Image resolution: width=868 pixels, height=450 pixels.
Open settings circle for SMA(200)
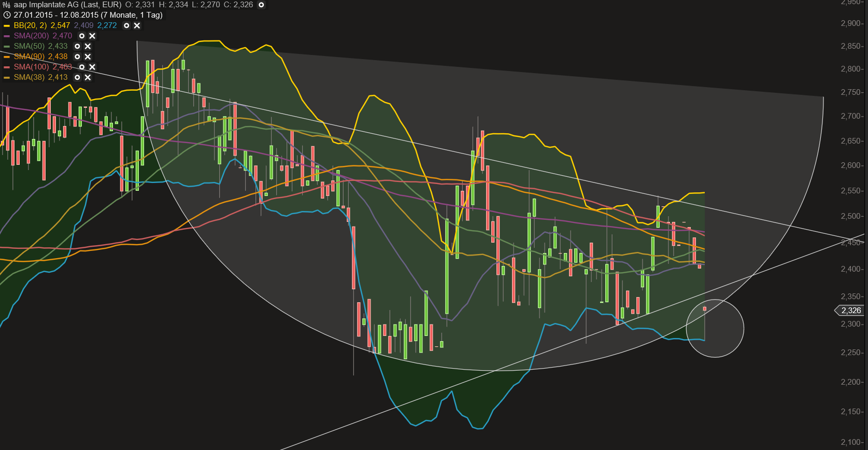(x=81, y=36)
